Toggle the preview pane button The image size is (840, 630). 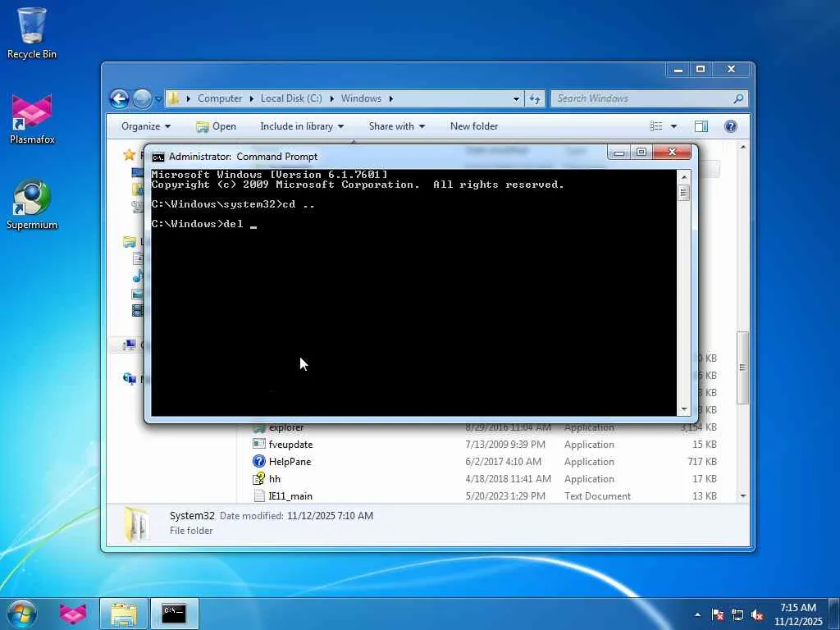701,126
